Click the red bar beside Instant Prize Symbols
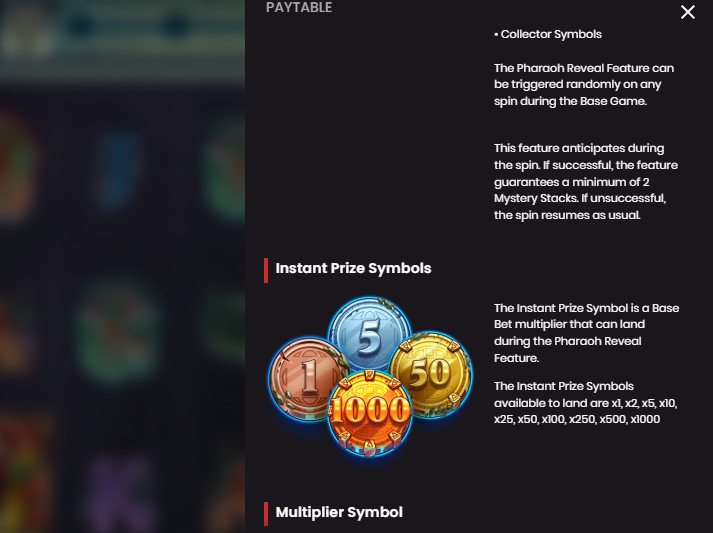The height and width of the screenshot is (533, 713). click(266, 270)
